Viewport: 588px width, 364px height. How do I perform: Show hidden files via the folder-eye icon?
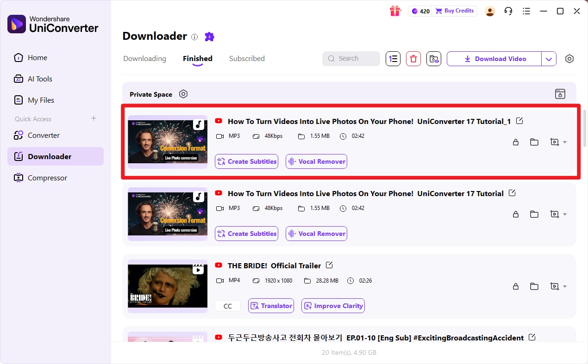[x=433, y=59]
